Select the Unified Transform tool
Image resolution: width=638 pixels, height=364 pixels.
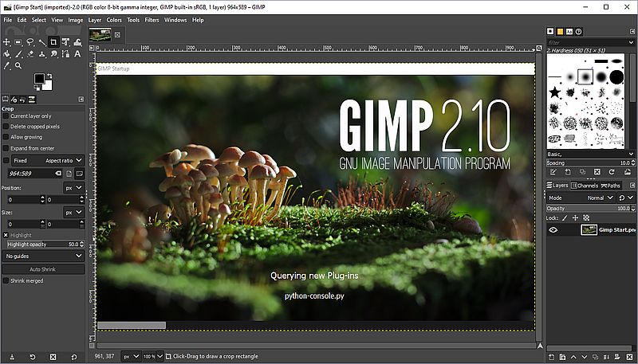(65, 42)
